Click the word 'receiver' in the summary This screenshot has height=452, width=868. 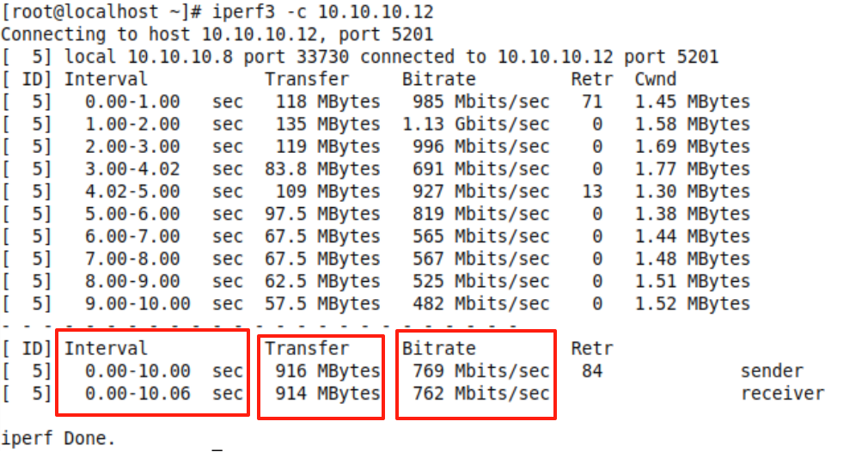(782, 394)
